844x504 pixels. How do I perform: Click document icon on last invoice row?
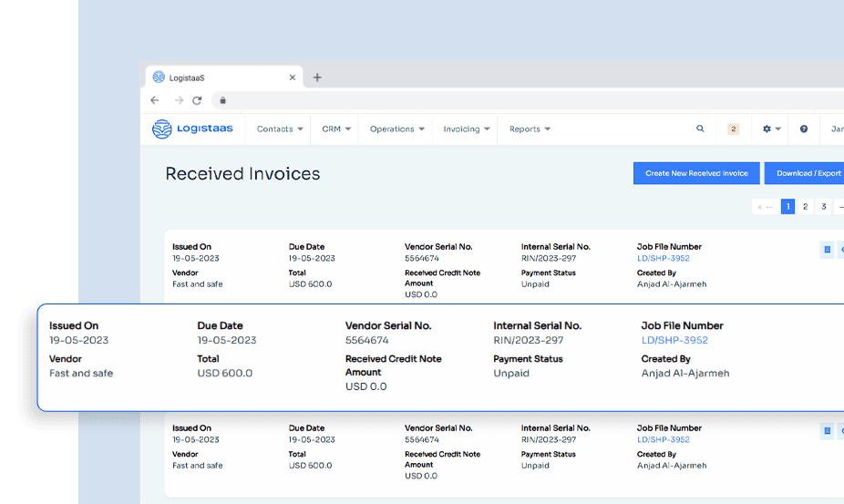(x=827, y=431)
